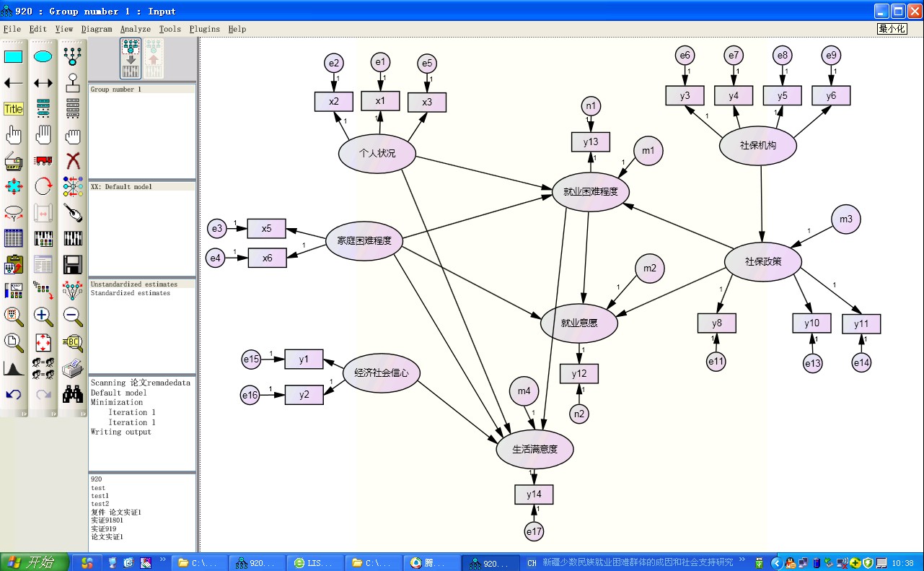
Task: Click the zoom out magnifier with minus
Action: click(72, 316)
